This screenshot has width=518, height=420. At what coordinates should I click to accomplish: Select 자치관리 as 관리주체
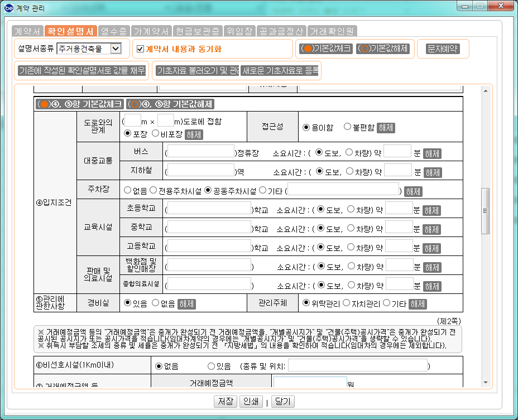pos(346,303)
